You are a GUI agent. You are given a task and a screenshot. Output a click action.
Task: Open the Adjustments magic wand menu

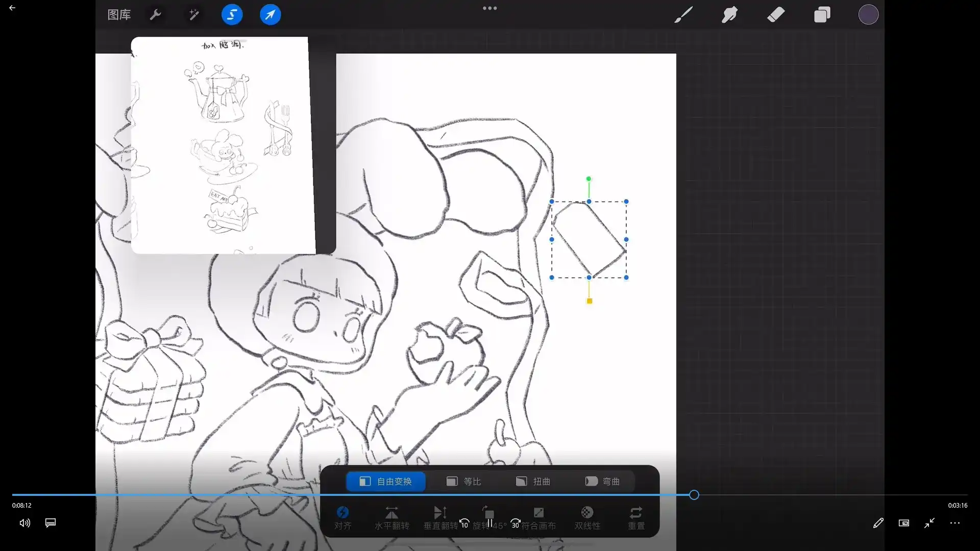pos(193,15)
